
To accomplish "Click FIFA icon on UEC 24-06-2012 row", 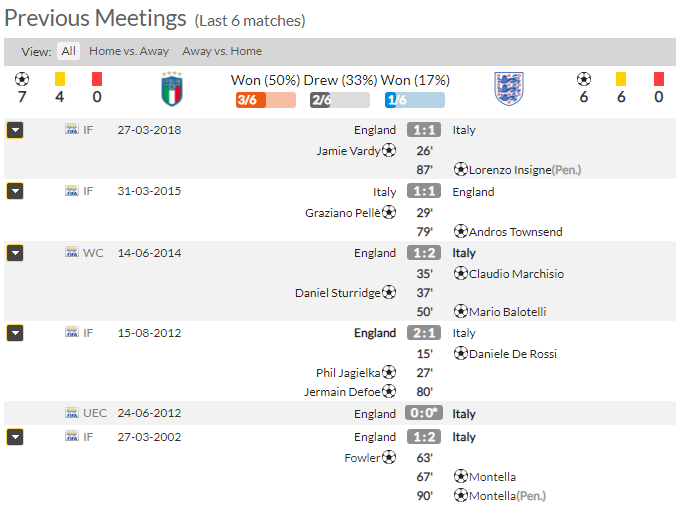I will (x=72, y=412).
